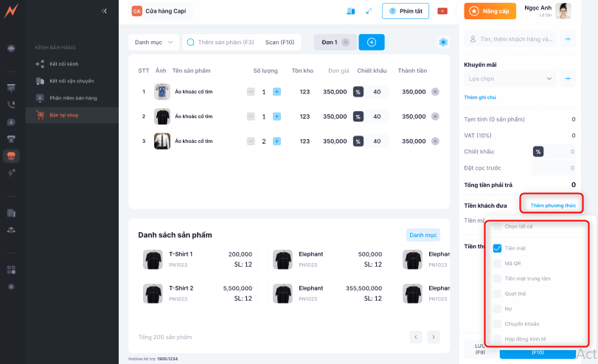This screenshot has width=598, height=364.
Task: Click the Thêm ghi chú link
Action: click(x=480, y=97)
